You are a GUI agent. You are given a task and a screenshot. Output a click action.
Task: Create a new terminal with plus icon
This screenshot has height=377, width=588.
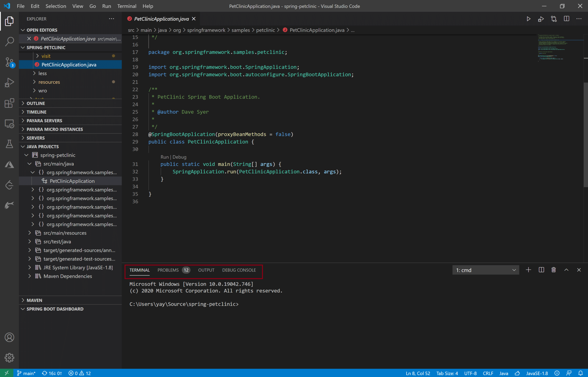[x=528, y=270]
